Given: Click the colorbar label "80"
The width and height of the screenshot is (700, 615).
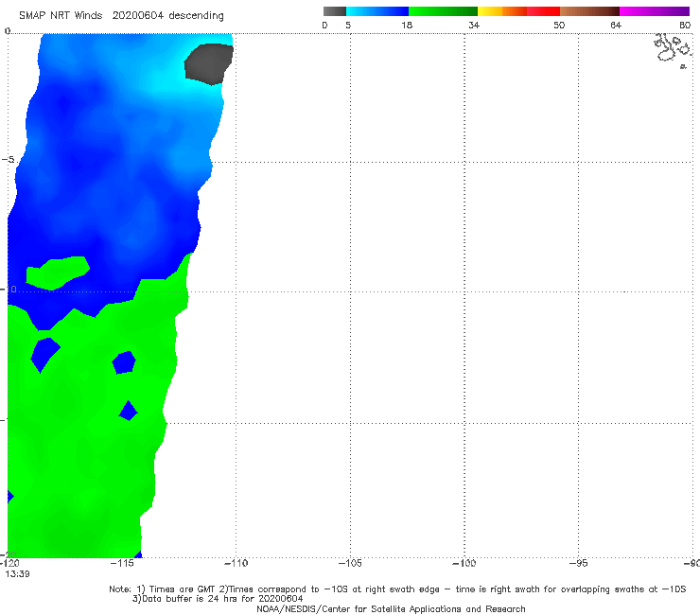Looking at the screenshot, I should (685, 26).
